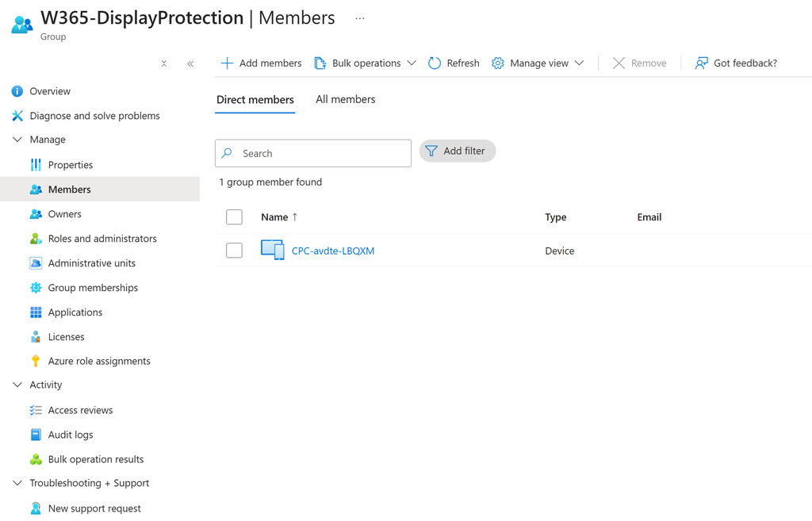Click into the Search members field

tap(313, 153)
